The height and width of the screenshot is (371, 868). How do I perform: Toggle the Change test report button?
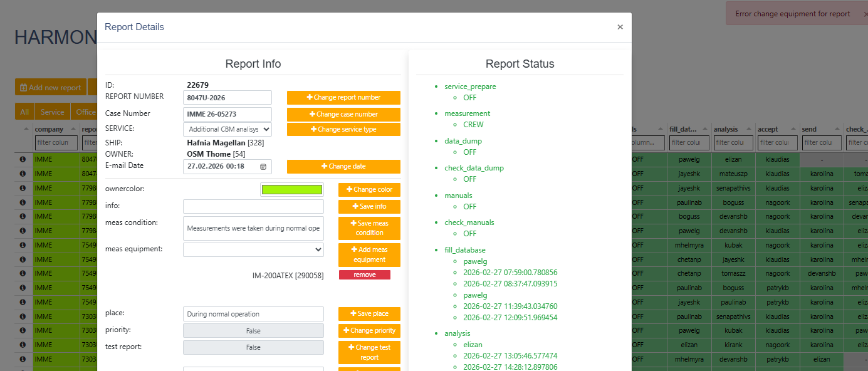point(369,352)
